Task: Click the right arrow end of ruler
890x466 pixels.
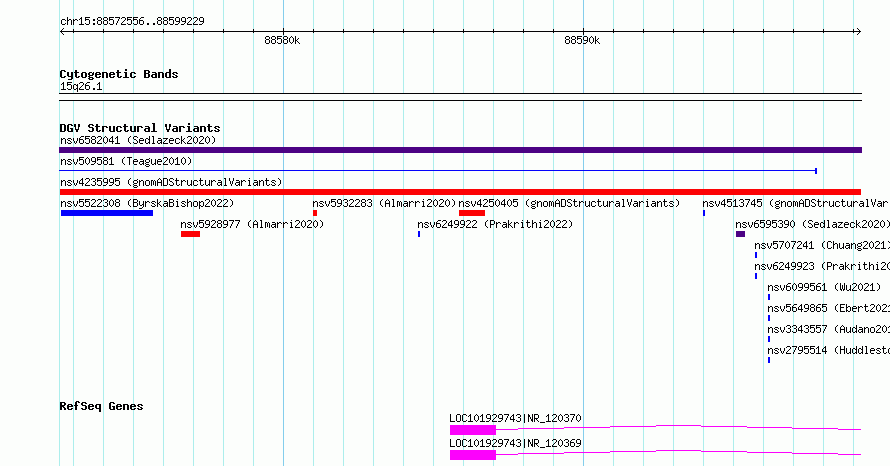Action: 858,32
